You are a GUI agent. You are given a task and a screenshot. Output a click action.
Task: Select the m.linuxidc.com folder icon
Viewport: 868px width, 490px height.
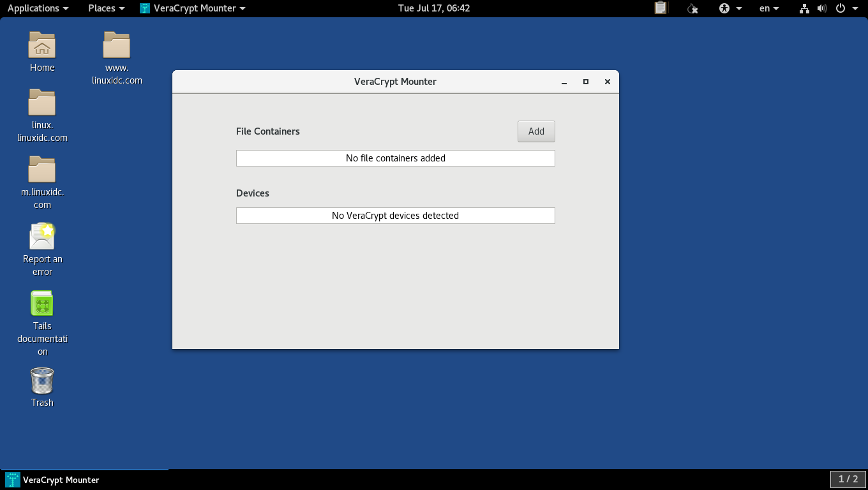(42, 170)
